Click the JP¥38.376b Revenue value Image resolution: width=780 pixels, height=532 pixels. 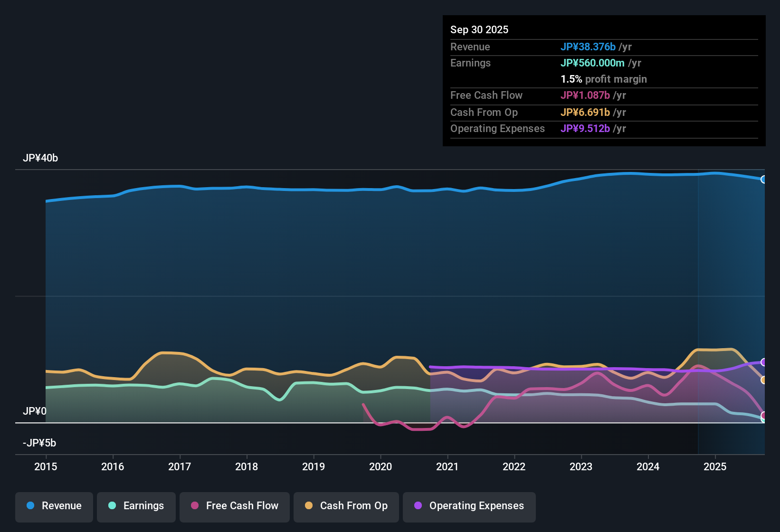588,47
